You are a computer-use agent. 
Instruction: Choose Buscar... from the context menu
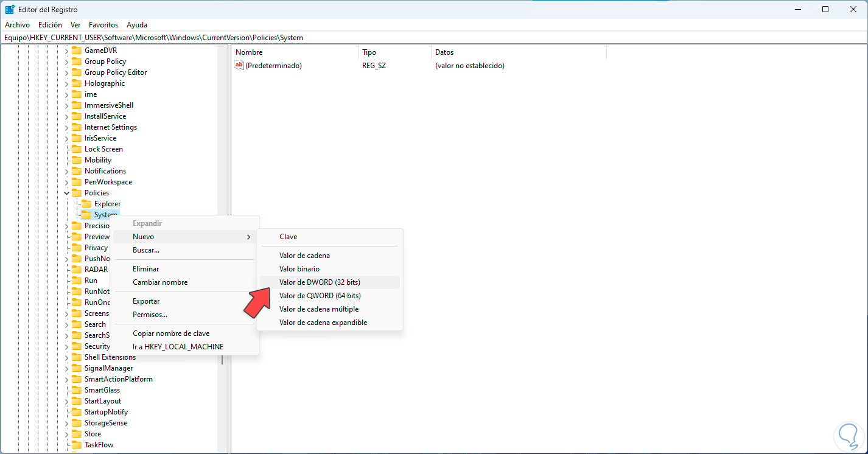click(x=184, y=250)
